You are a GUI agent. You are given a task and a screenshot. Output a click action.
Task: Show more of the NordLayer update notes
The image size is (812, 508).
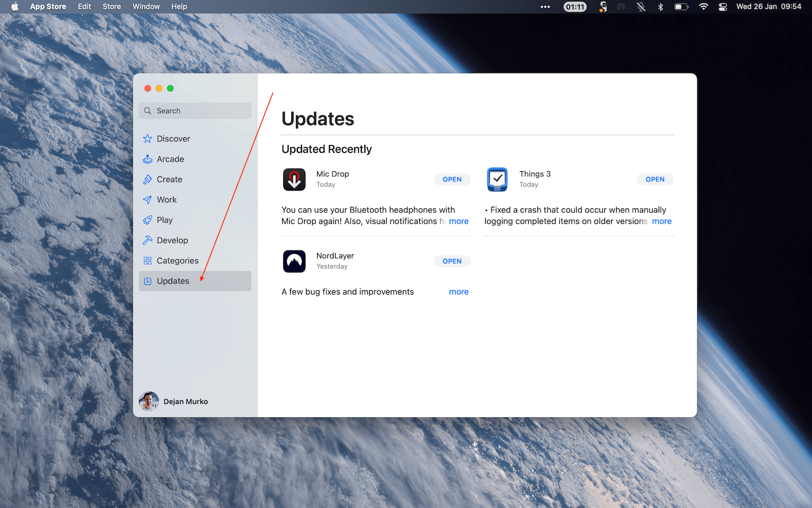click(458, 291)
